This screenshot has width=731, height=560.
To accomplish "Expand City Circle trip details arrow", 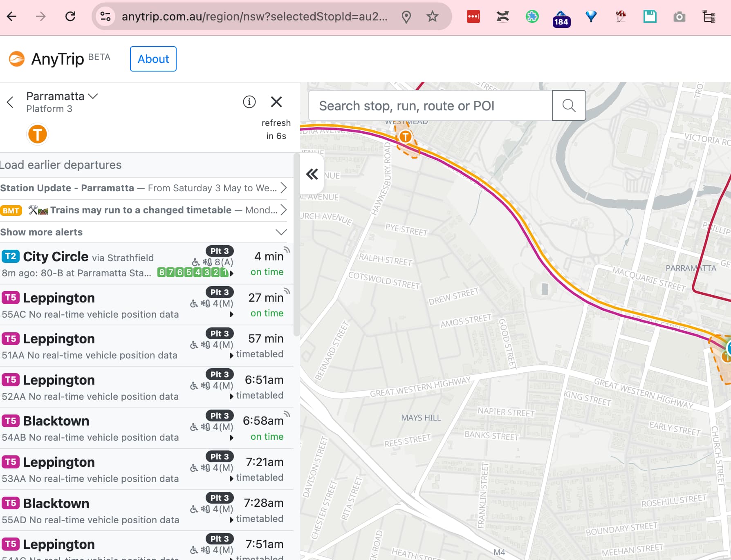I will [232, 273].
